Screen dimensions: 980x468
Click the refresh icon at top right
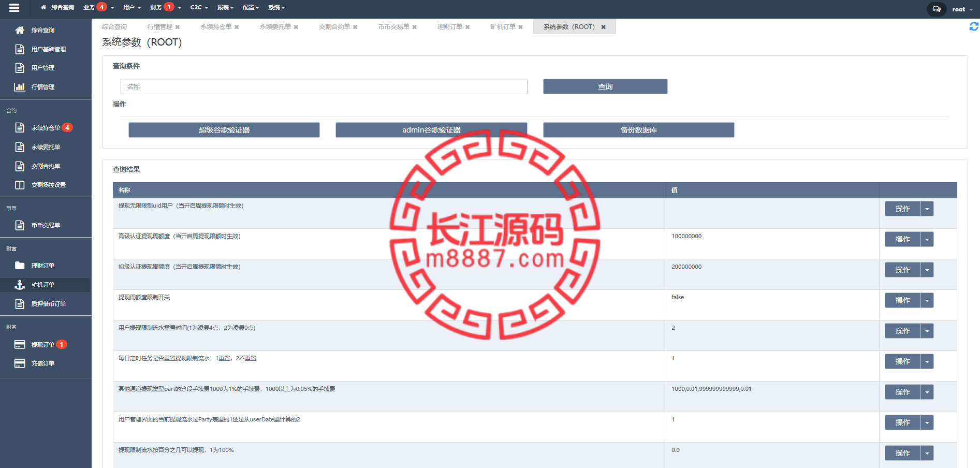(974, 26)
